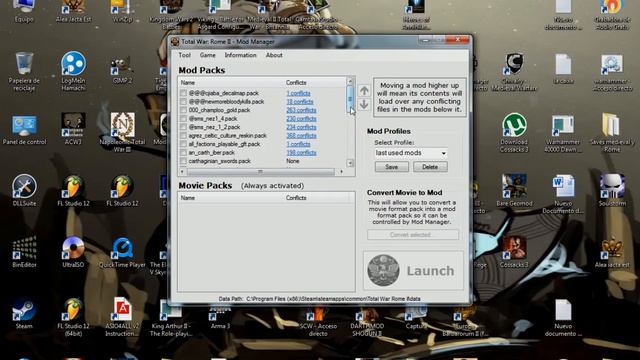Enable the an_carth_iber.pack checkbox
Screen dimensions: 640x360
click(183, 153)
